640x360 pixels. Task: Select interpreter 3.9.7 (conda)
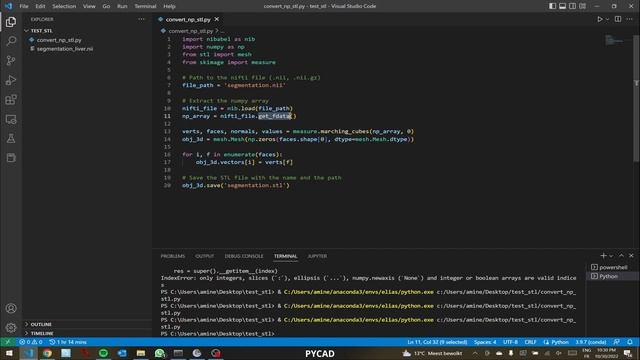coord(591,342)
